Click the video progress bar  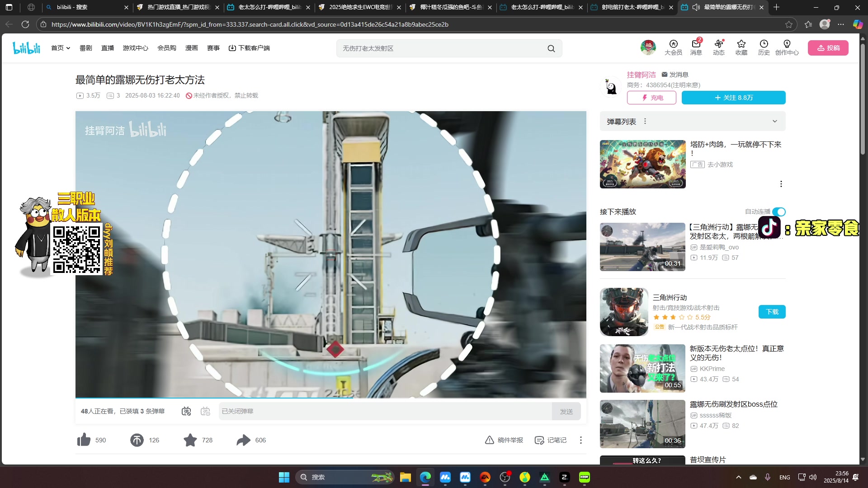tap(331, 398)
